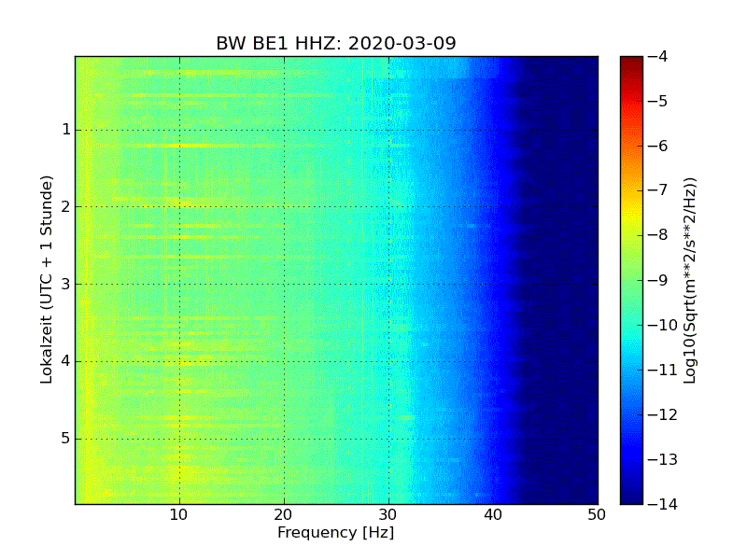Click the color scale bar
Image resolution: width=747 pixels, height=560 pixels.
(x=631, y=280)
